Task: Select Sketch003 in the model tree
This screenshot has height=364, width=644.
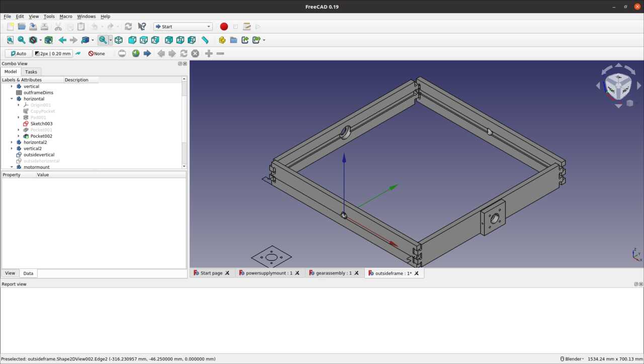Action: [x=41, y=124]
